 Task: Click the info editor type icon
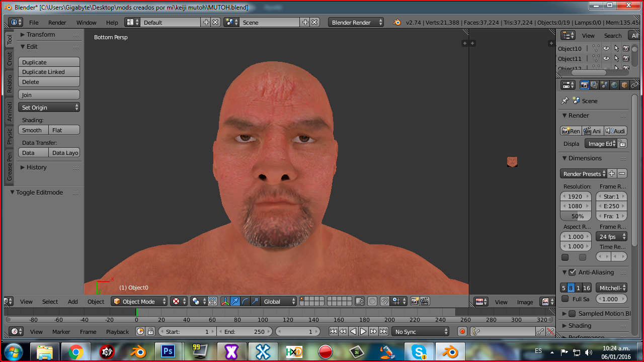[x=16, y=22]
